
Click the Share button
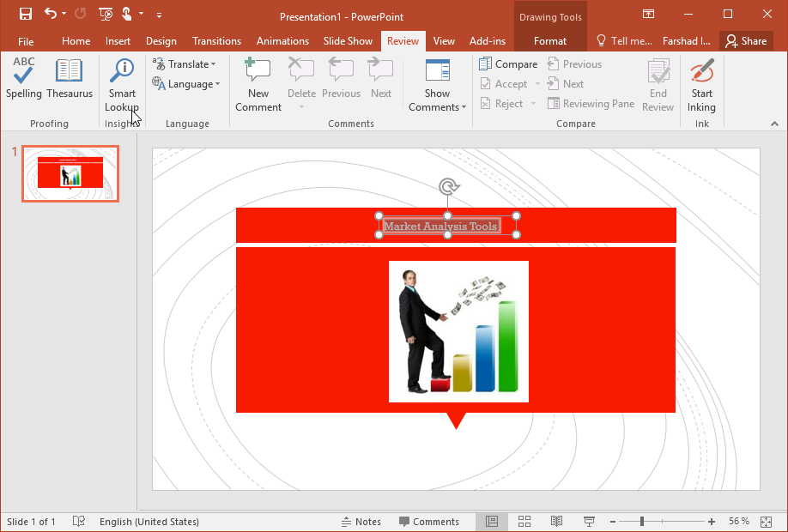pos(746,41)
